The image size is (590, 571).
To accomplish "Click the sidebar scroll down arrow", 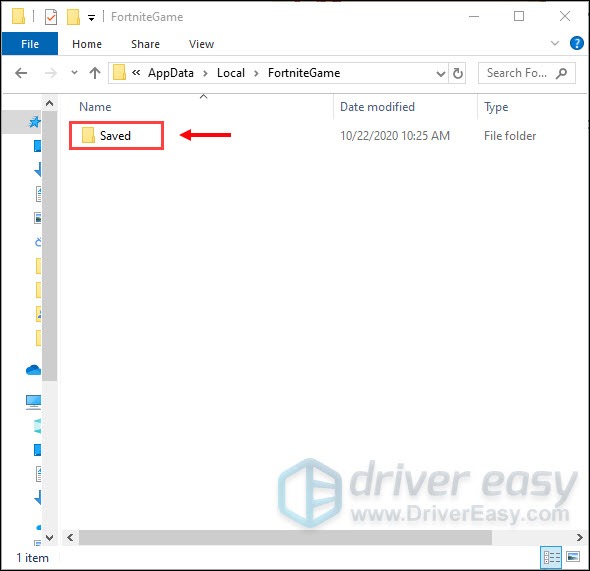I will point(49,537).
